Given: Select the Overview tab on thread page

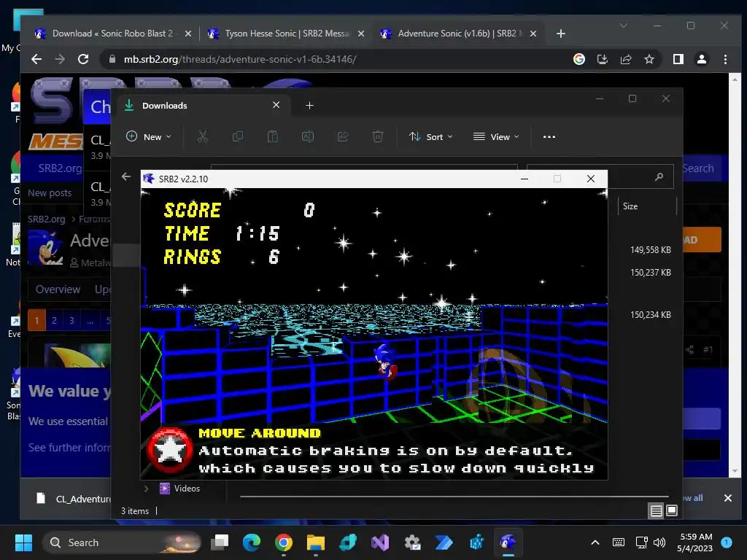Looking at the screenshot, I should pyautogui.click(x=58, y=289).
